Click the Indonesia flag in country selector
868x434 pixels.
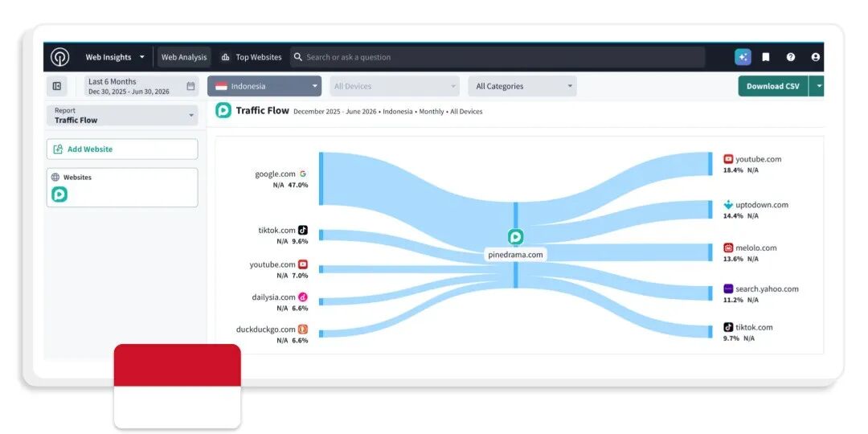point(222,86)
